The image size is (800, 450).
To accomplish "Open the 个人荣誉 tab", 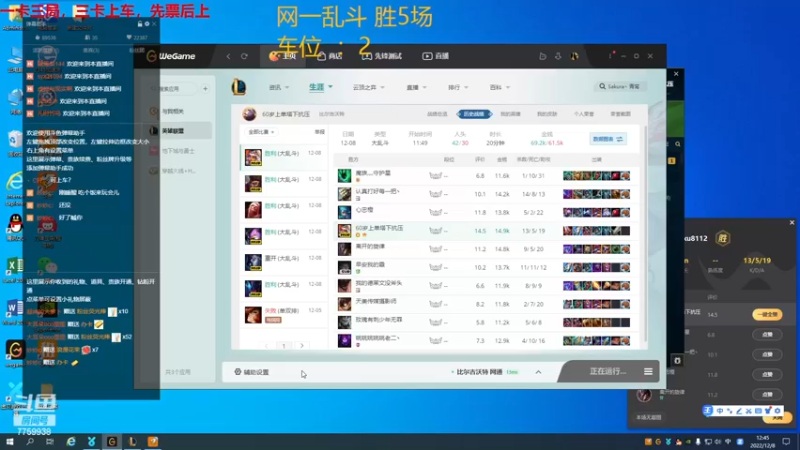I will tap(584, 114).
